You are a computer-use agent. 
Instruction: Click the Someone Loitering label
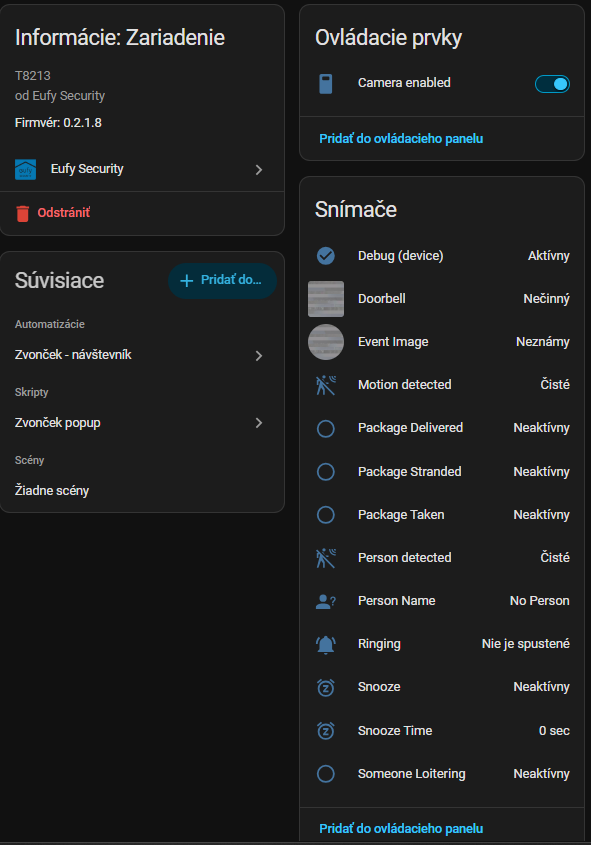412,774
